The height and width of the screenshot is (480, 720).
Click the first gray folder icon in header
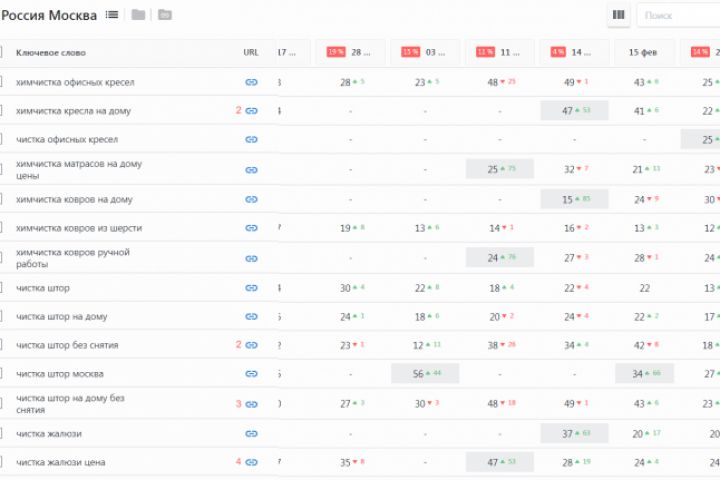pos(138,15)
